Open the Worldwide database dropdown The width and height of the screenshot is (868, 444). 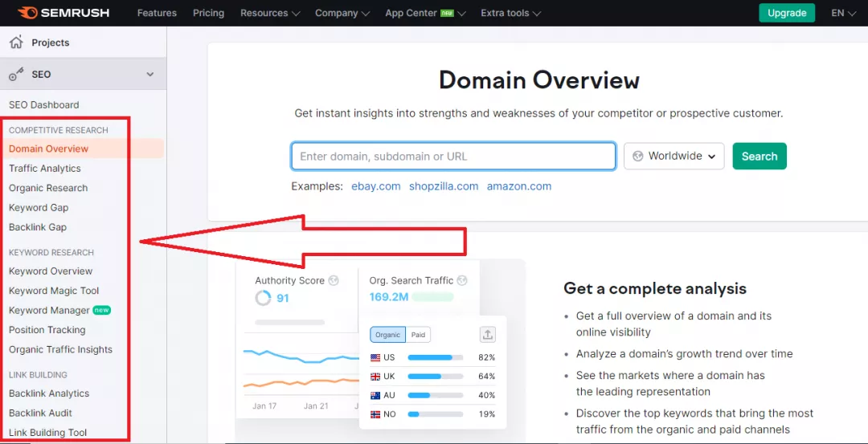(674, 157)
